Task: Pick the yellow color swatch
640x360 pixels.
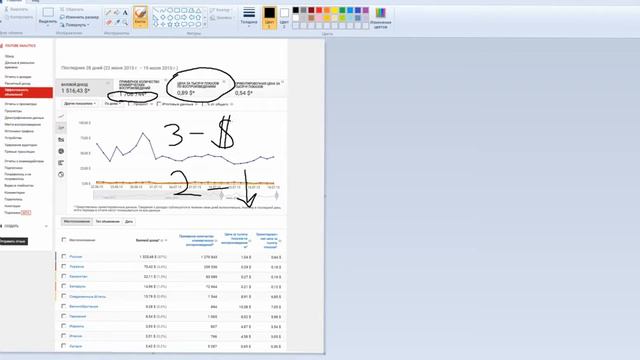Action: [x=334, y=10]
